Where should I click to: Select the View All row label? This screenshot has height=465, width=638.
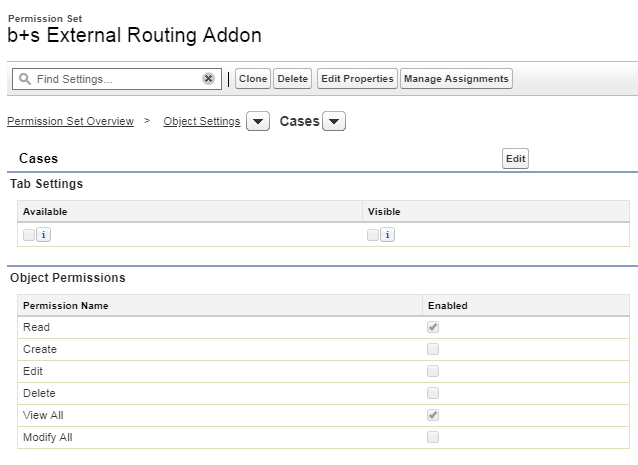tap(43, 415)
